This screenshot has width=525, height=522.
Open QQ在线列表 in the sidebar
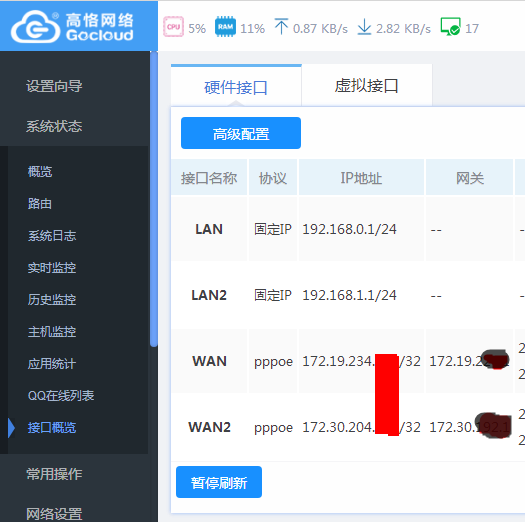61,396
